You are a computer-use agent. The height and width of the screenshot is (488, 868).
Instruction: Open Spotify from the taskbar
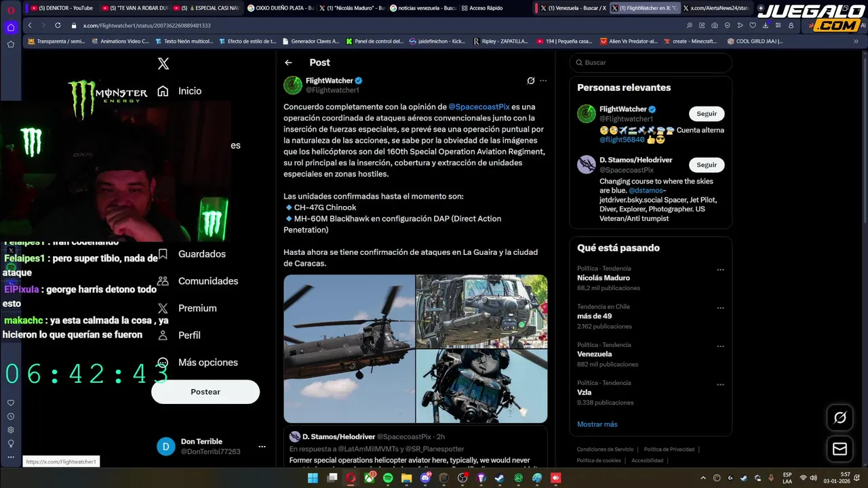388,478
